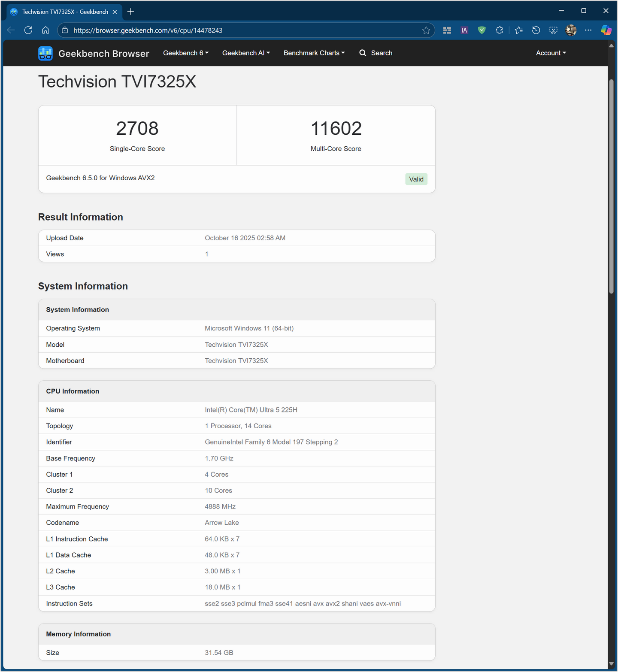Go to the browser home page icon
Screen dimensions: 618x672
click(45, 30)
